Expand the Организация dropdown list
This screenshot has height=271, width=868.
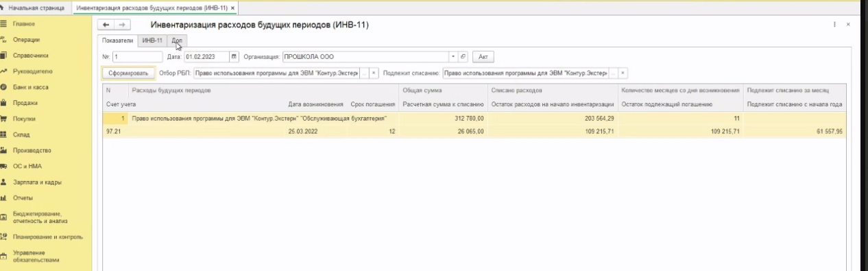point(453,57)
